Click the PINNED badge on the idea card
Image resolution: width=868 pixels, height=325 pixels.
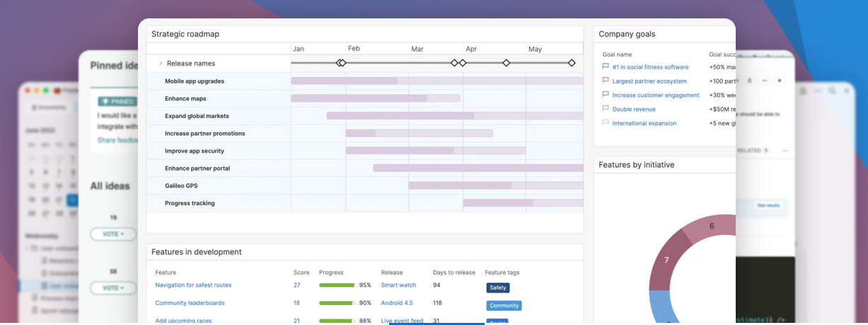pyautogui.click(x=117, y=102)
